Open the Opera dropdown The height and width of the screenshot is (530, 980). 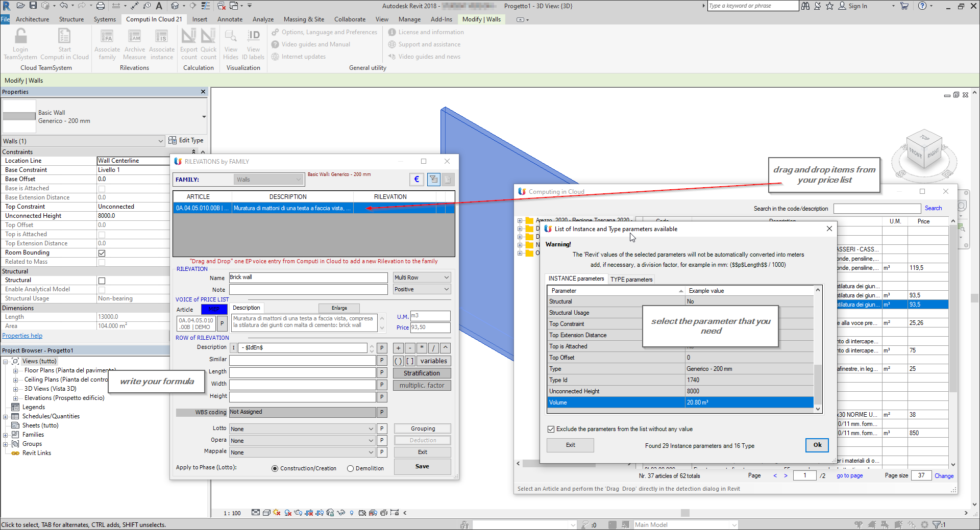pos(302,441)
